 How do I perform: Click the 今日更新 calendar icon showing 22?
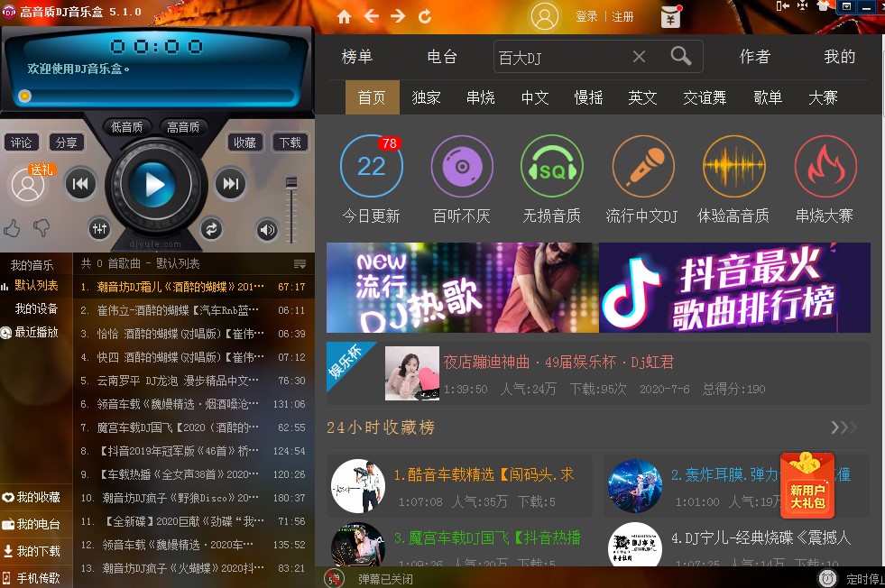coord(371,168)
